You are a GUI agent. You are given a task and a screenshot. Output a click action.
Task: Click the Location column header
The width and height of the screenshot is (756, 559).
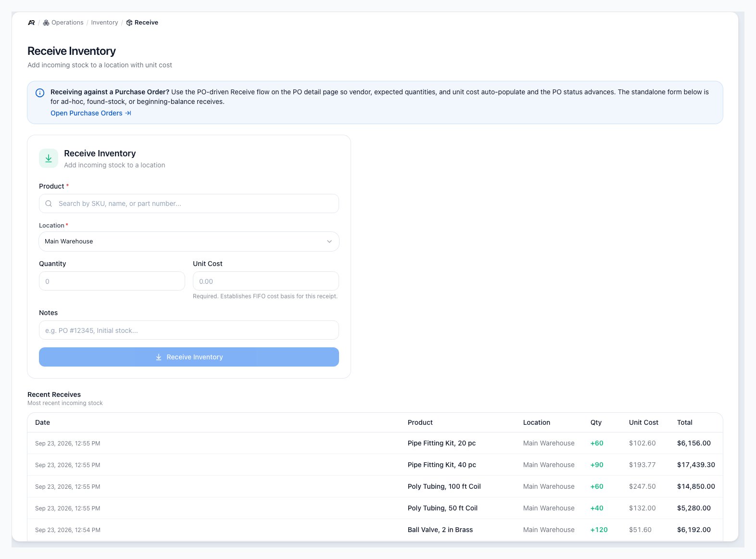(537, 422)
